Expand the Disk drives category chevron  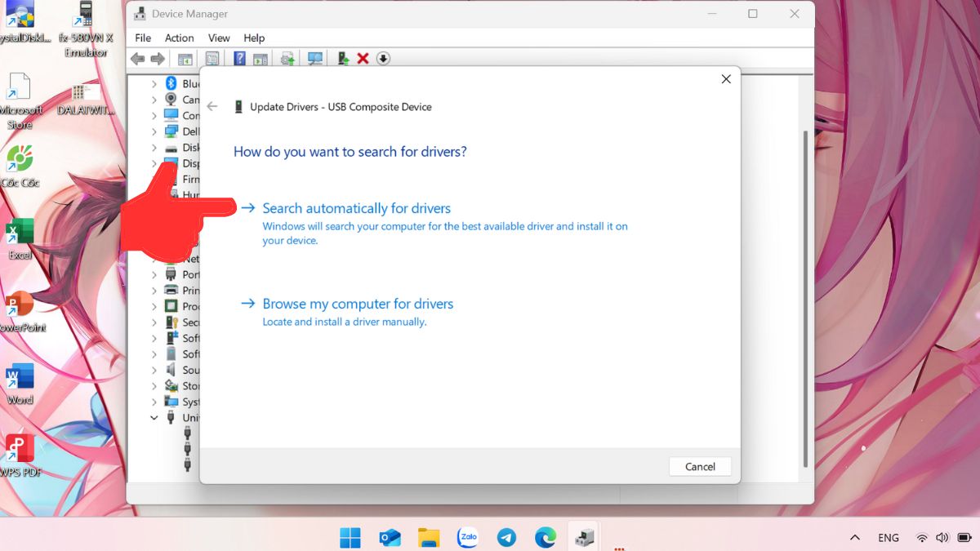(154, 147)
